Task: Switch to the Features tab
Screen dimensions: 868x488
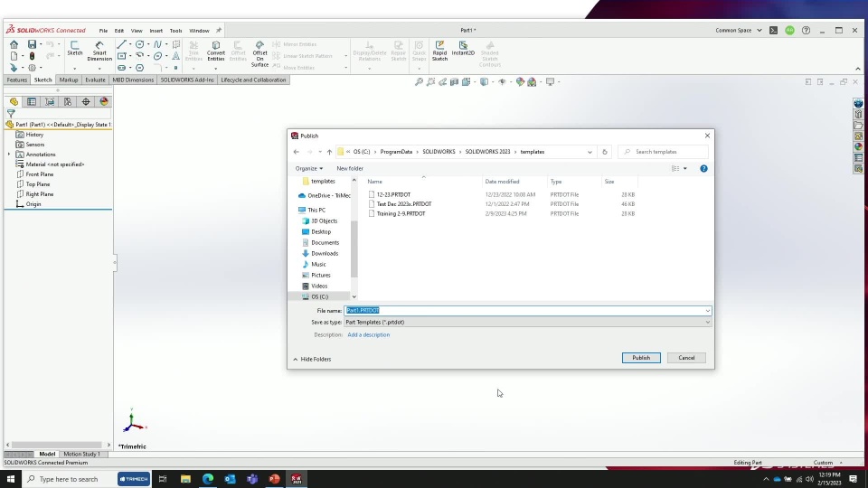Action: (16, 80)
